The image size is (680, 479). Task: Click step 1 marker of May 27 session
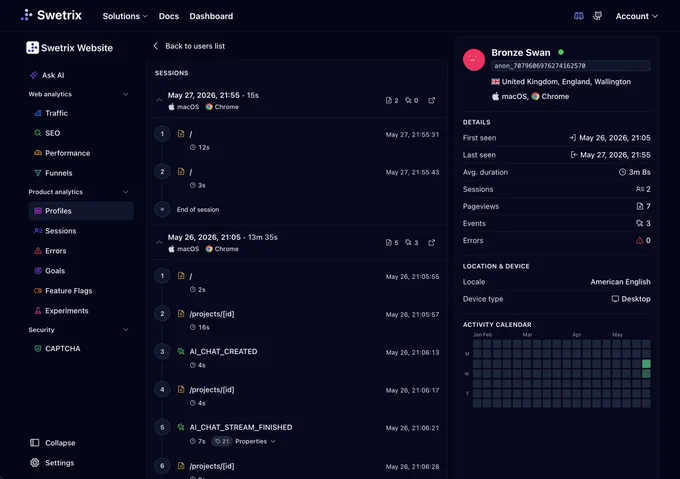click(x=162, y=134)
